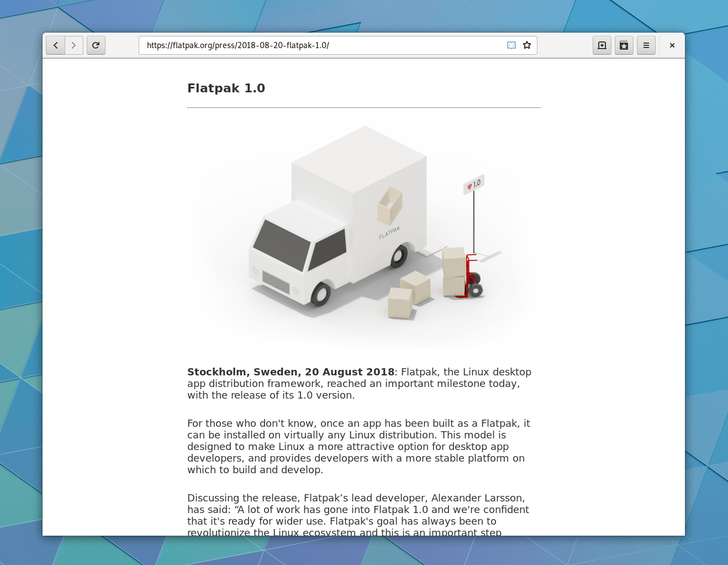Toggle reader mode in address bar
This screenshot has height=565, width=728.
pos(511,45)
